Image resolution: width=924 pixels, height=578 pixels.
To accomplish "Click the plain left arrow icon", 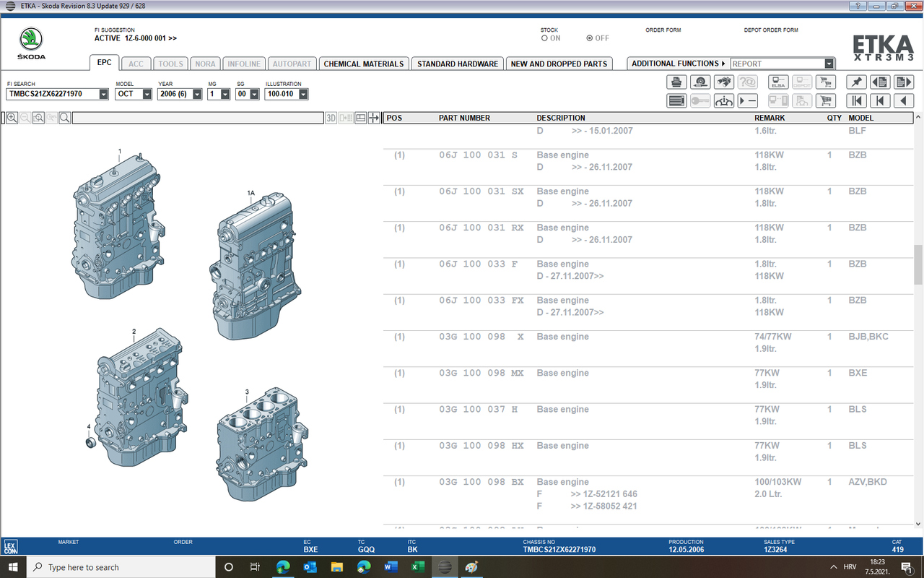I will pos(904,101).
